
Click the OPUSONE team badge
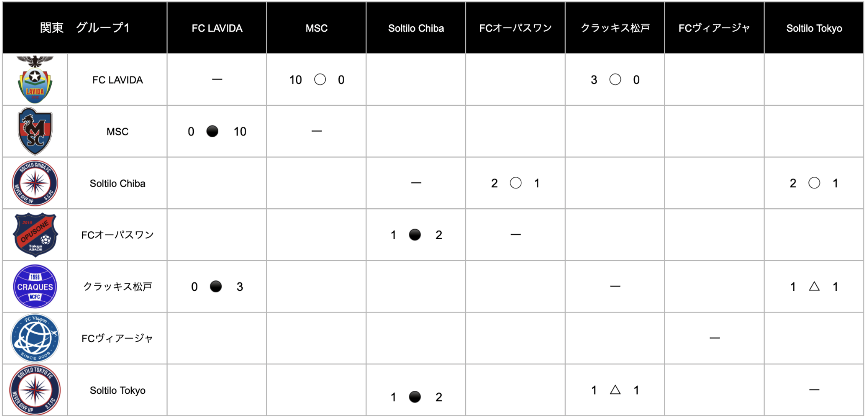coord(35,235)
